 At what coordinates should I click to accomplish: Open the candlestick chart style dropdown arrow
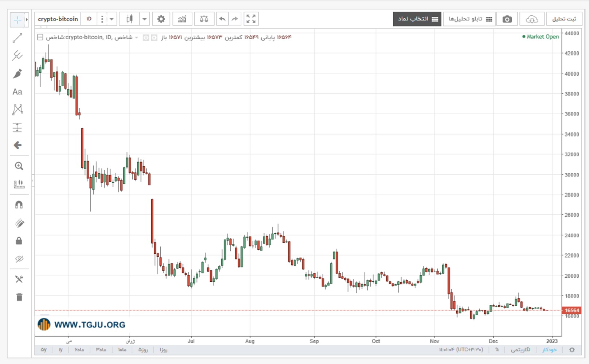point(144,19)
